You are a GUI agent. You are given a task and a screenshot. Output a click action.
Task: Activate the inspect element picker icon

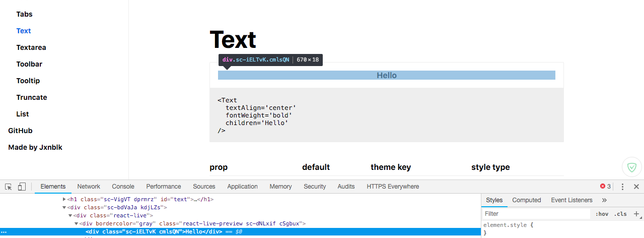(9, 187)
